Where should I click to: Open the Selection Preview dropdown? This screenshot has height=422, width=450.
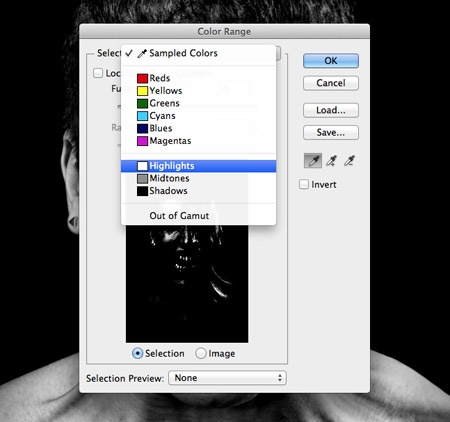(x=227, y=378)
